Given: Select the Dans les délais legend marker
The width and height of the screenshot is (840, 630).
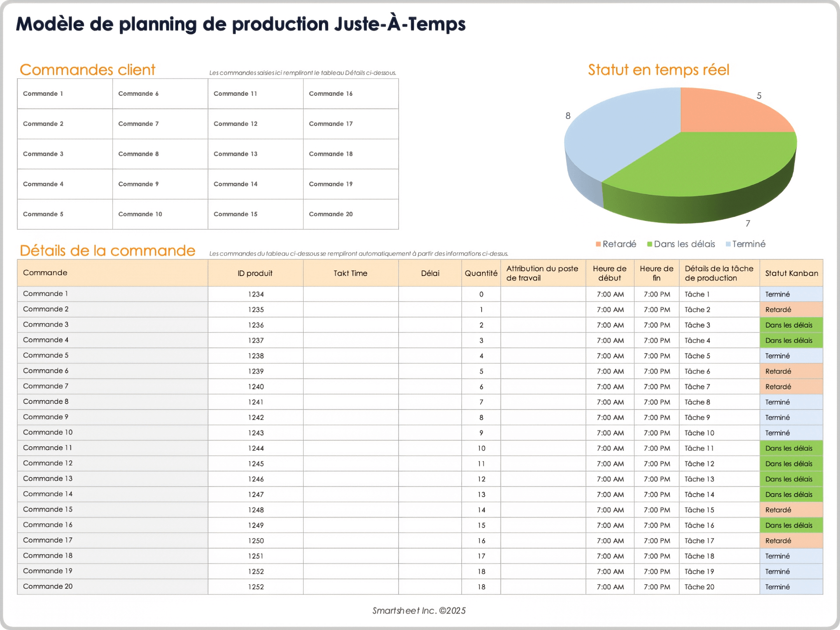Looking at the screenshot, I should click(651, 244).
